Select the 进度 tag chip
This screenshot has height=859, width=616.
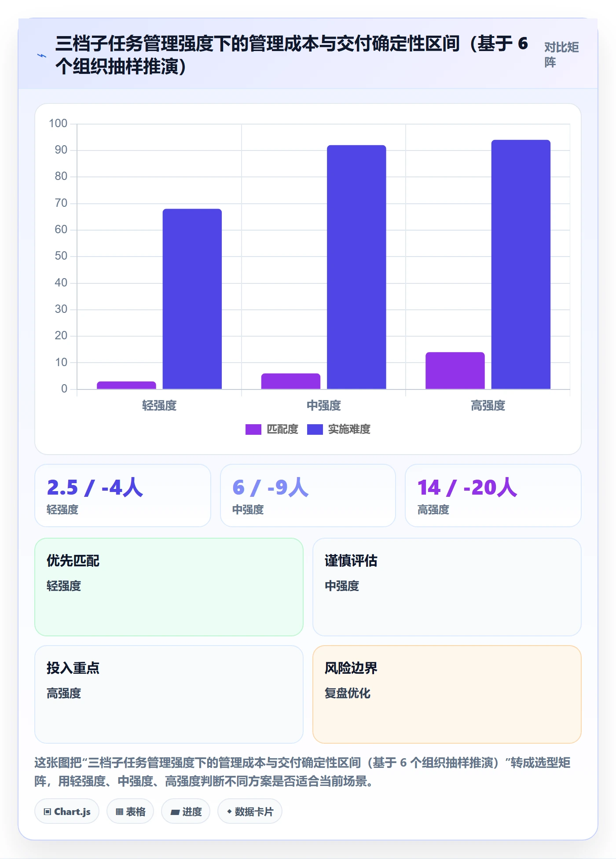(x=186, y=811)
